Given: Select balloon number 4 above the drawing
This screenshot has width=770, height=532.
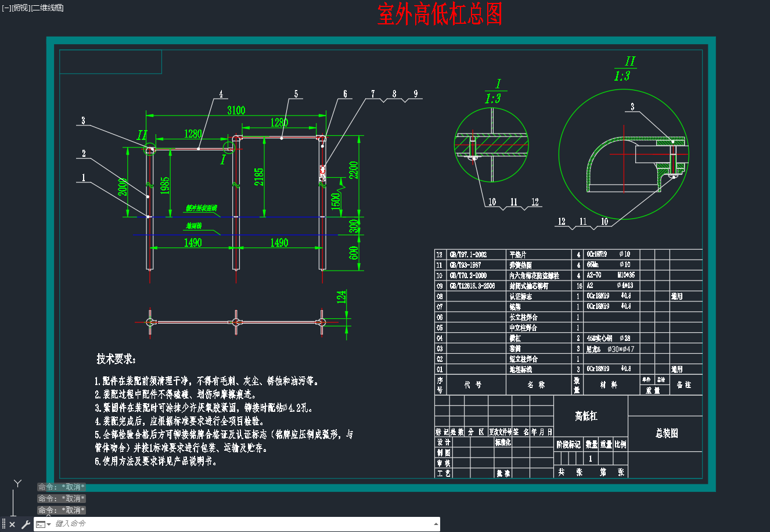Looking at the screenshot, I should (221, 94).
